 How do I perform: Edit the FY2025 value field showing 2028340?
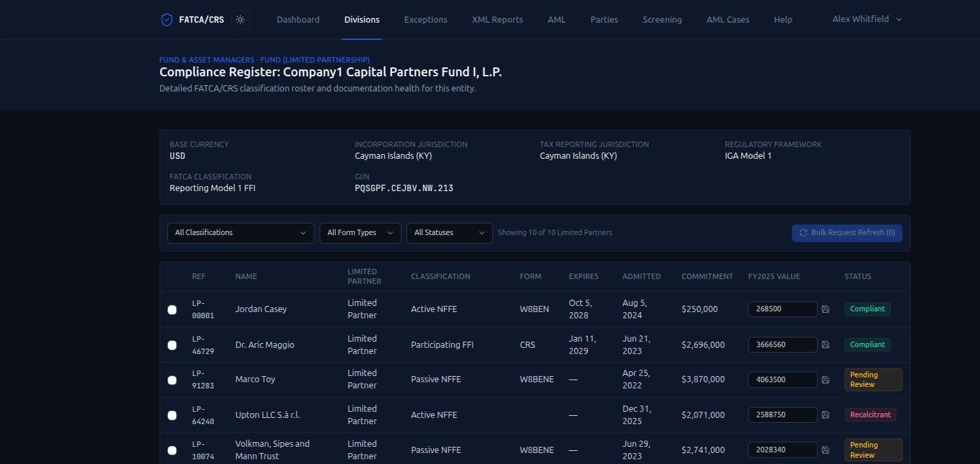pos(783,450)
